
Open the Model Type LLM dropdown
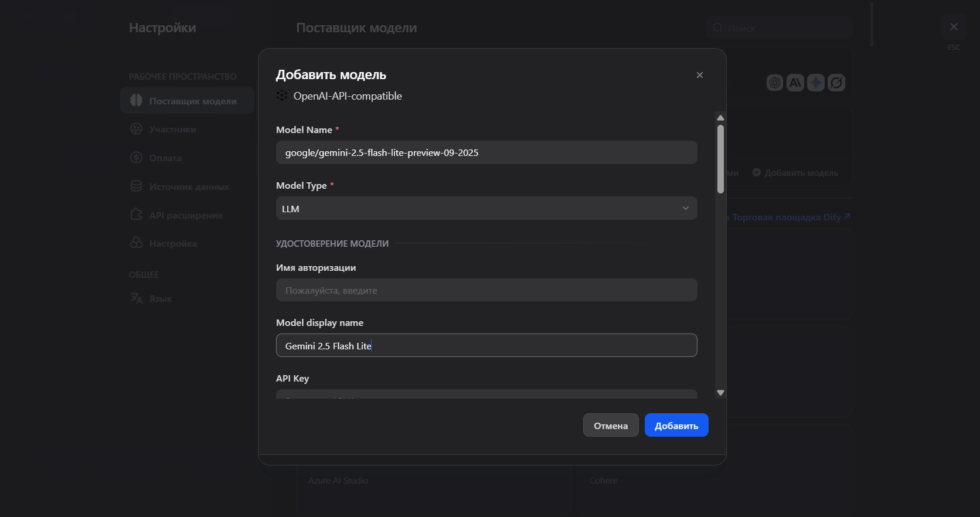[486, 208]
